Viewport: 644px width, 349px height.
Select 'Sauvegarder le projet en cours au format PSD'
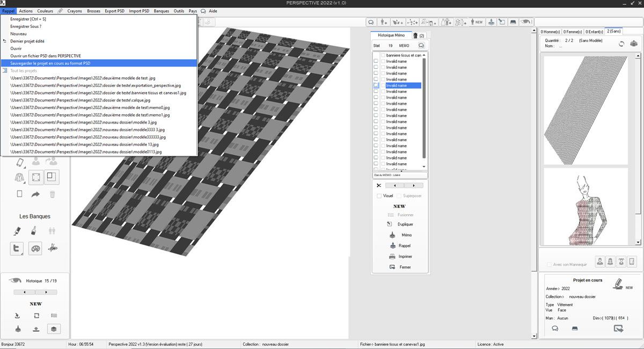50,63
